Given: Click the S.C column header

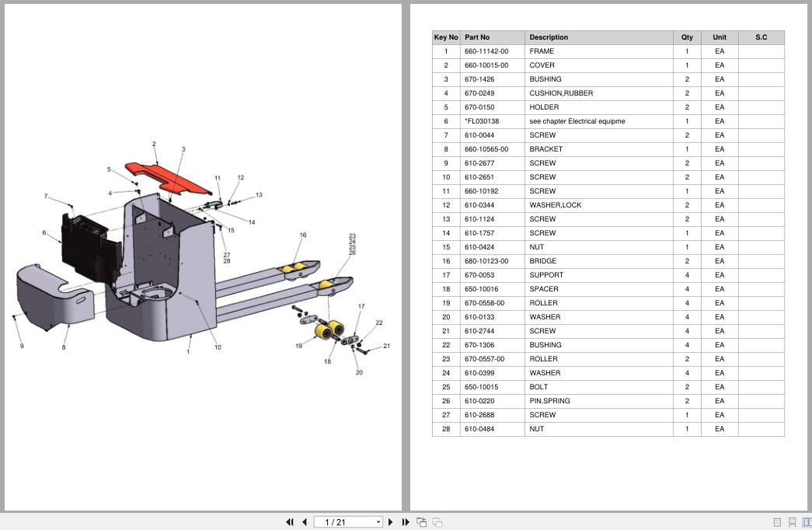Looking at the screenshot, I should [x=761, y=37].
